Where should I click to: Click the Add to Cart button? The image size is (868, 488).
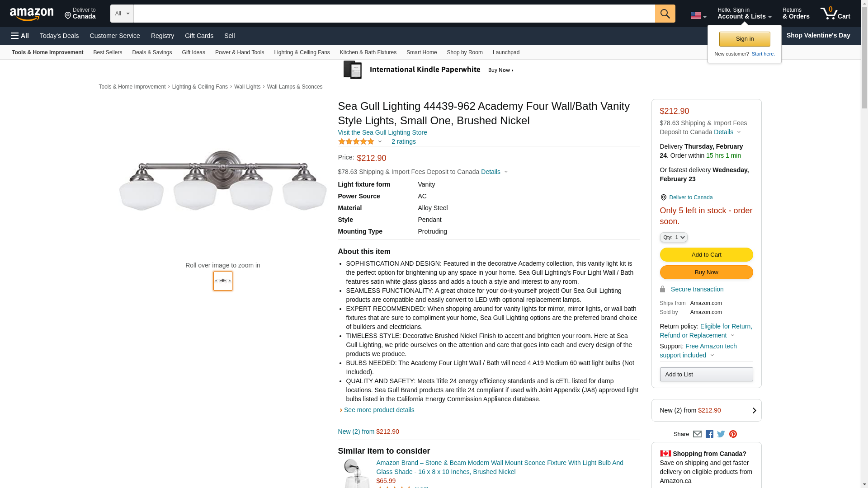tap(706, 254)
